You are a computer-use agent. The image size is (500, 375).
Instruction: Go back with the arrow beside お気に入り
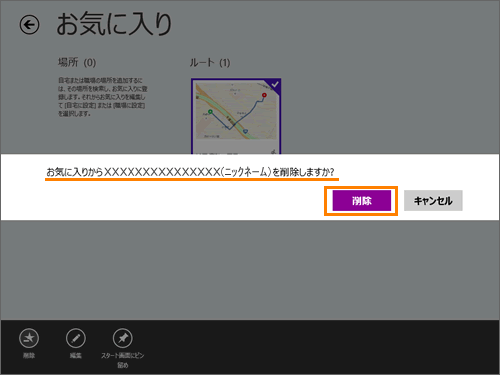pyautogui.click(x=29, y=24)
